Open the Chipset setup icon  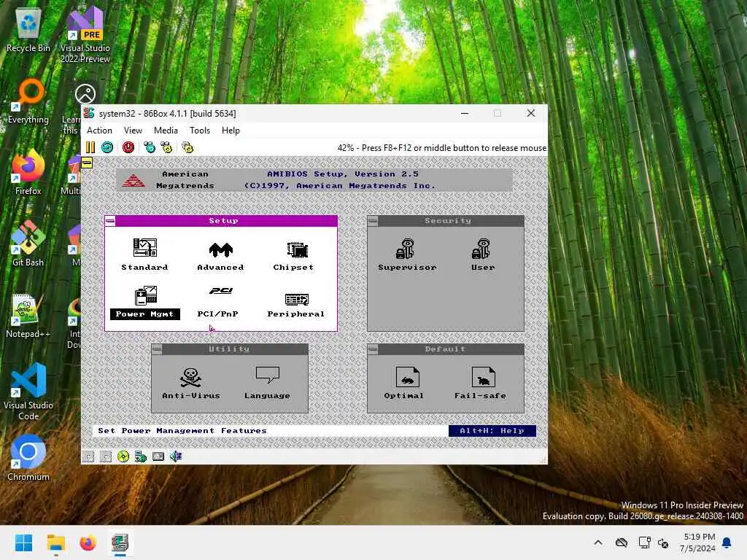coord(294,257)
